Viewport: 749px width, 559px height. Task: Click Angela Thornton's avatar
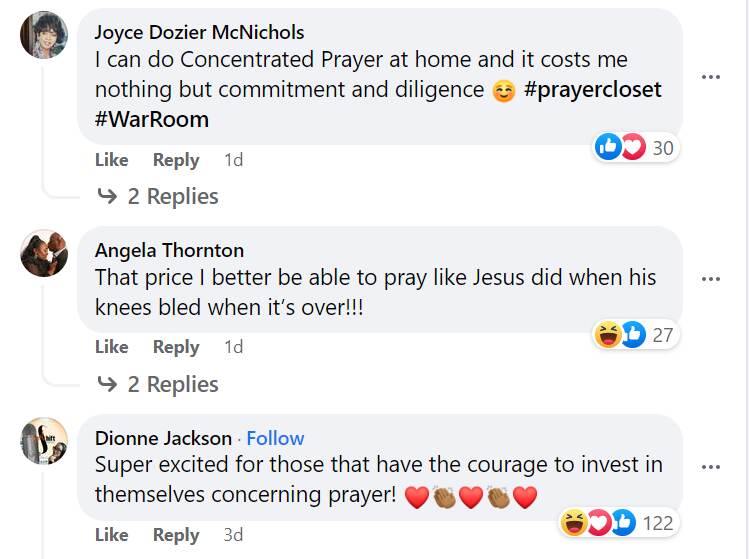click(x=44, y=254)
